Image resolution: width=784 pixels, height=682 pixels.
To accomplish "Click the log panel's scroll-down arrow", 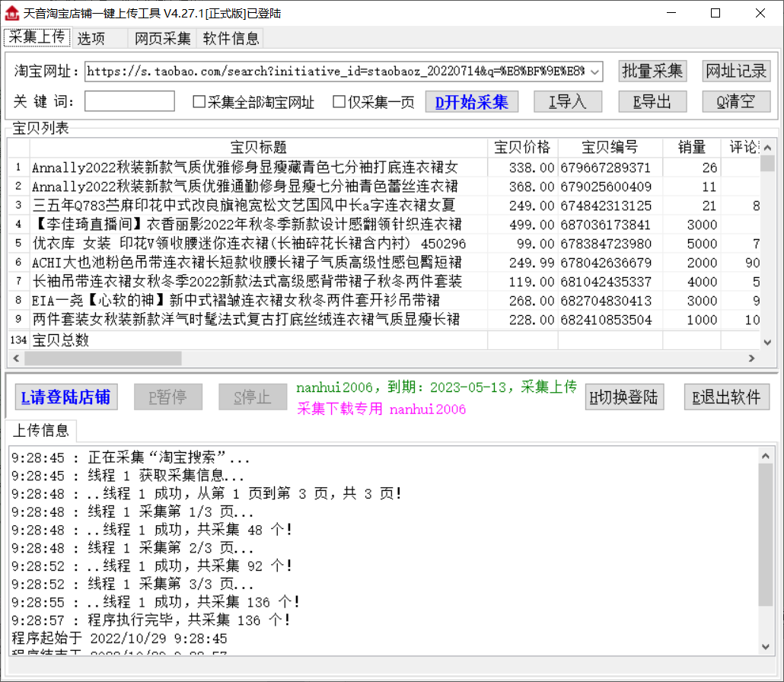I will [x=766, y=646].
